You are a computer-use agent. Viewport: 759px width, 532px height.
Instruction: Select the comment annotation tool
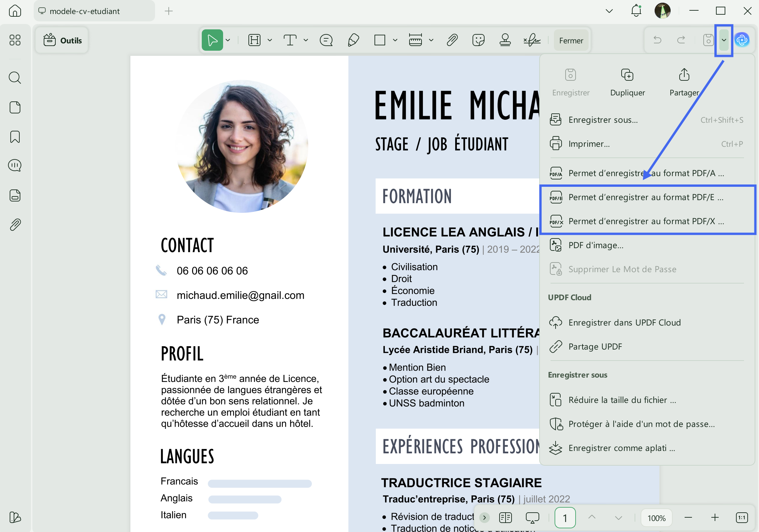[326, 40]
